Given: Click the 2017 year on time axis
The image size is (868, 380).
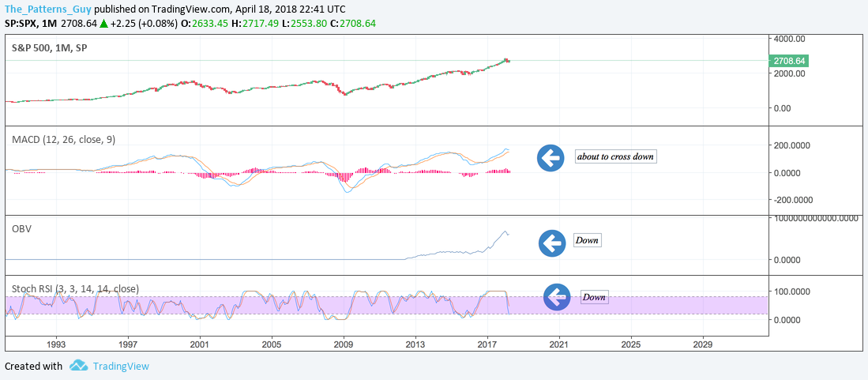Looking at the screenshot, I should coord(487,344).
